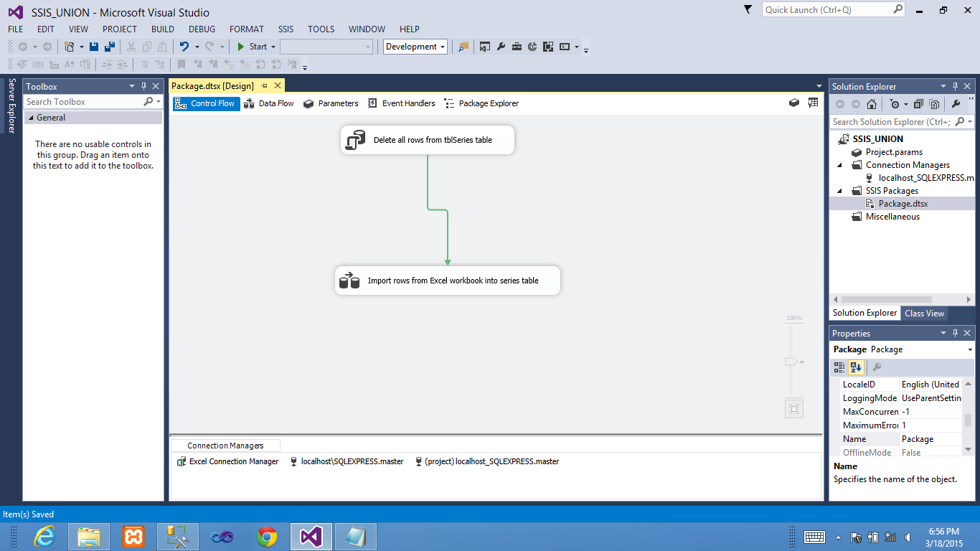Click the Data Flow task icon on Import rows
The image size is (980, 551).
click(349, 281)
